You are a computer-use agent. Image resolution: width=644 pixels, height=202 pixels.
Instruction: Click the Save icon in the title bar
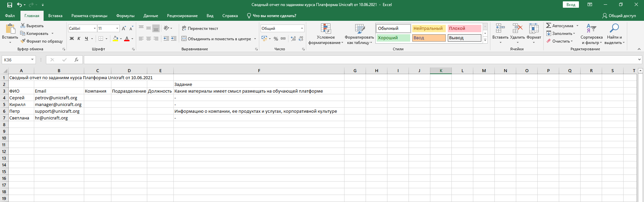pyautogui.click(x=10, y=5)
